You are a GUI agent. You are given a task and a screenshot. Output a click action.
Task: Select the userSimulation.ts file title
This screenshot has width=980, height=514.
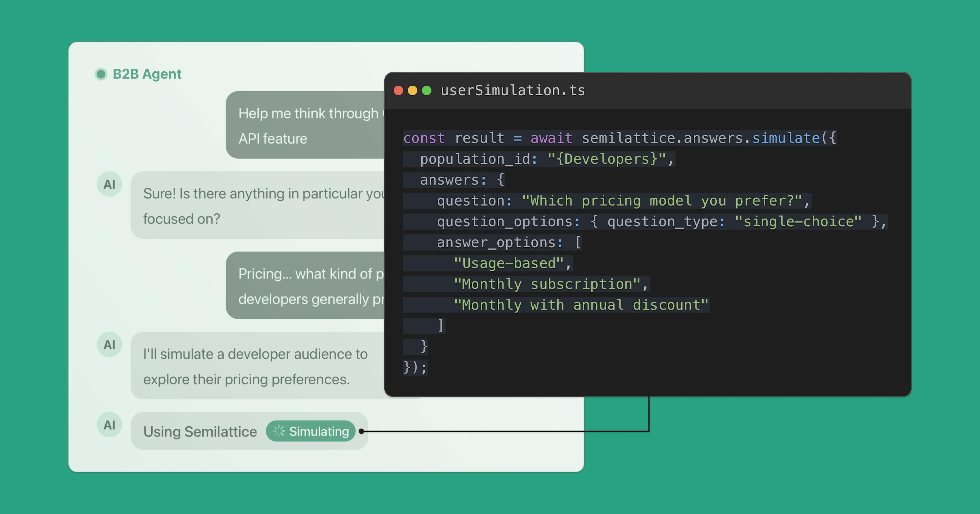[512, 91]
